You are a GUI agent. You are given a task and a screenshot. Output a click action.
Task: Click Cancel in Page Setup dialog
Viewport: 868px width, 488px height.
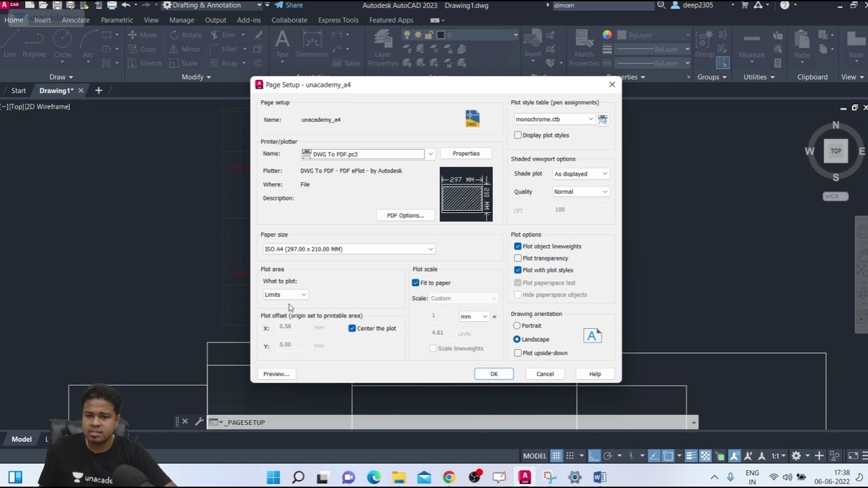[545, 374]
